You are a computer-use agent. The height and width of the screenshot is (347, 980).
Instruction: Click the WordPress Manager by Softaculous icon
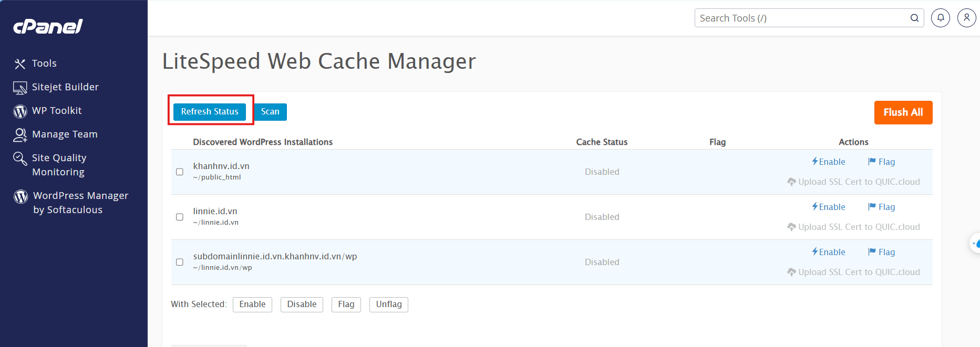coord(20,196)
